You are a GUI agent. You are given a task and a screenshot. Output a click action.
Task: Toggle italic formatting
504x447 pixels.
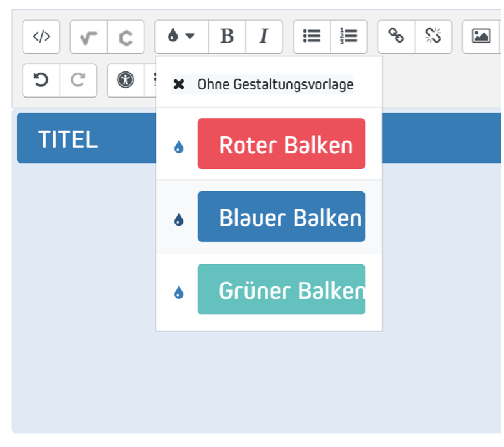tap(265, 36)
